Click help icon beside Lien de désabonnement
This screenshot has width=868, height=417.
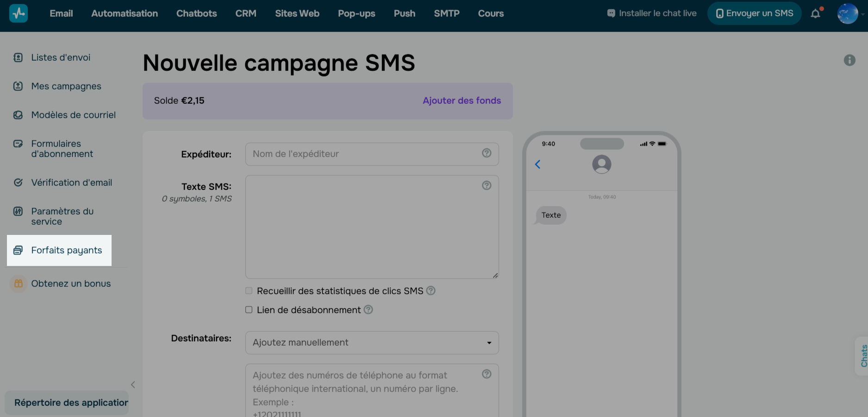[x=368, y=310]
